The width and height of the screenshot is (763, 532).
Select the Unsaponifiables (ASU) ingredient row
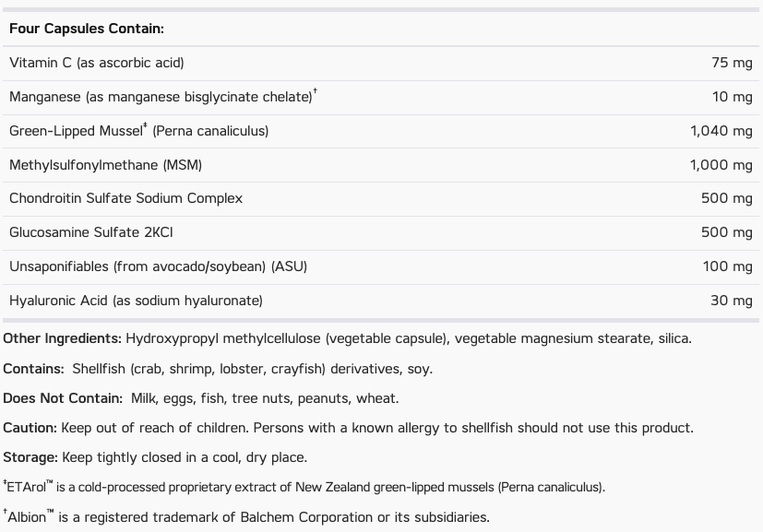pos(158,266)
